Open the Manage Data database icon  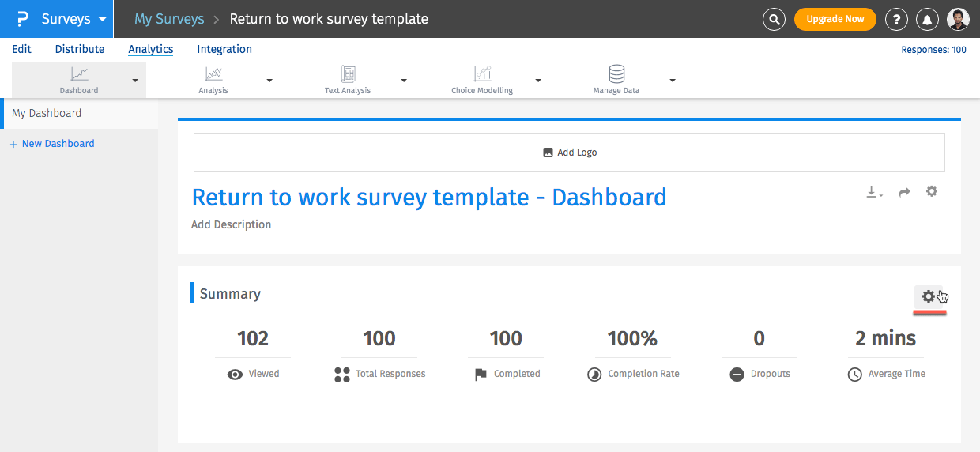pos(616,74)
